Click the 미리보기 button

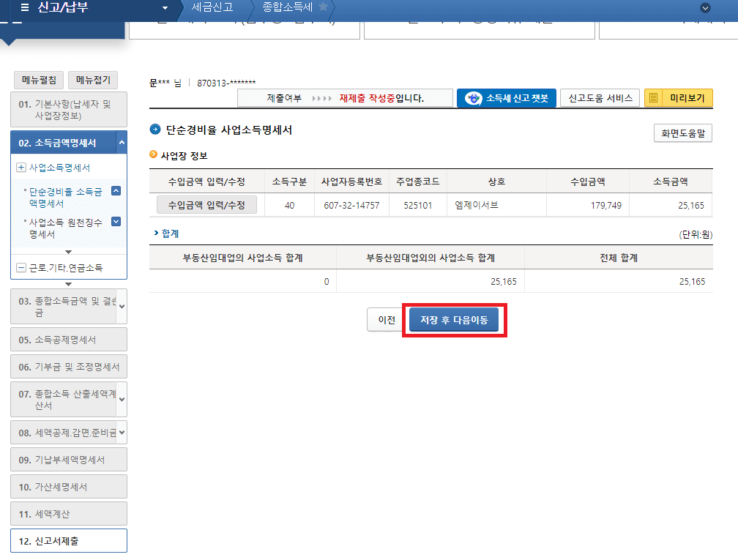coord(678,98)
